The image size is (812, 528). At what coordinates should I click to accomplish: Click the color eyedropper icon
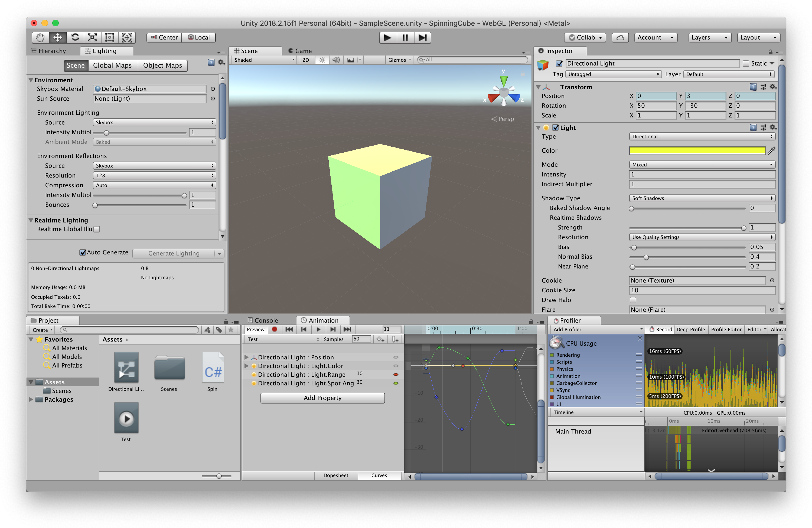tap(771, 150)
